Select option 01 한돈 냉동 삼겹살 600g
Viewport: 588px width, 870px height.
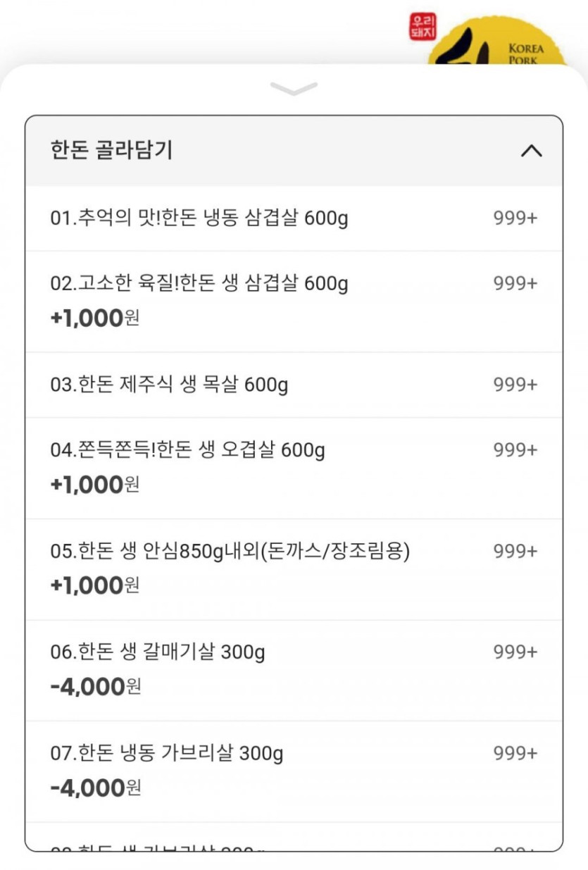pyautogui.click(x=199, y=218)
